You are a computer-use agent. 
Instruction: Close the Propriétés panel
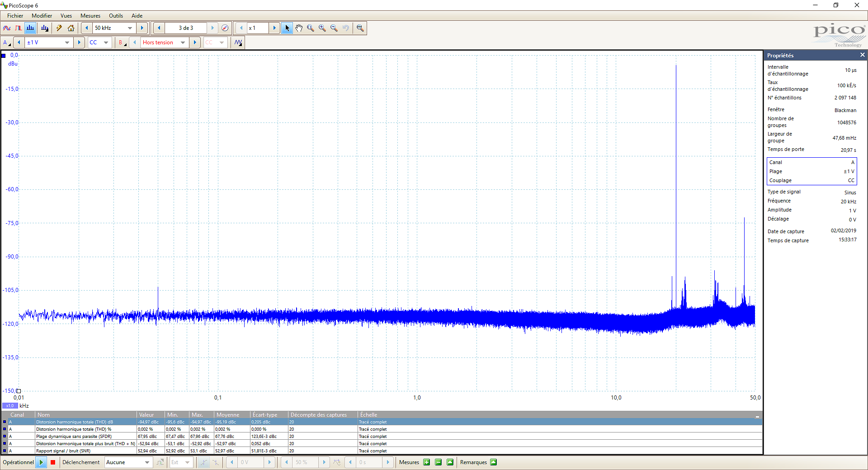(x=862, y=55)
